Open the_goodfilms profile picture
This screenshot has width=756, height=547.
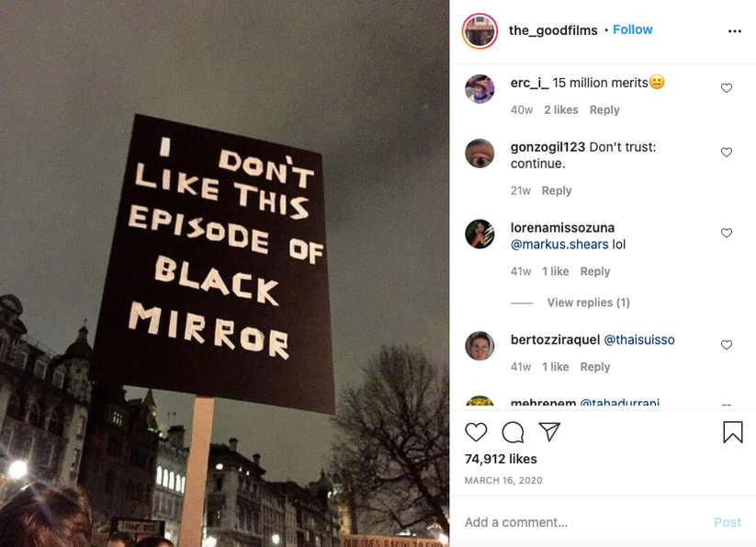(x=480, y=31)
